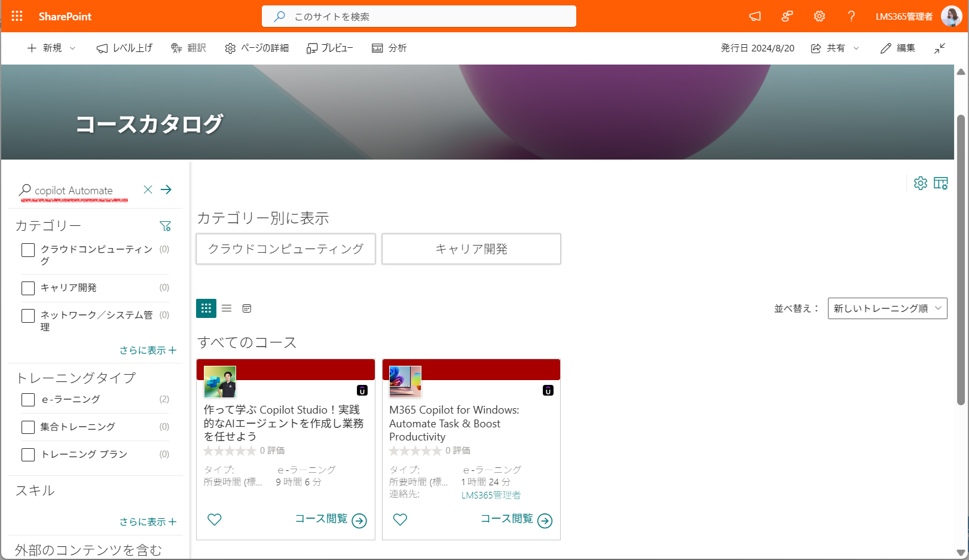Image resolution: width=969 pixels, height=560 pixels.
Task: Open ページの詳細 in the command bar
Action: tap(256, 48)
